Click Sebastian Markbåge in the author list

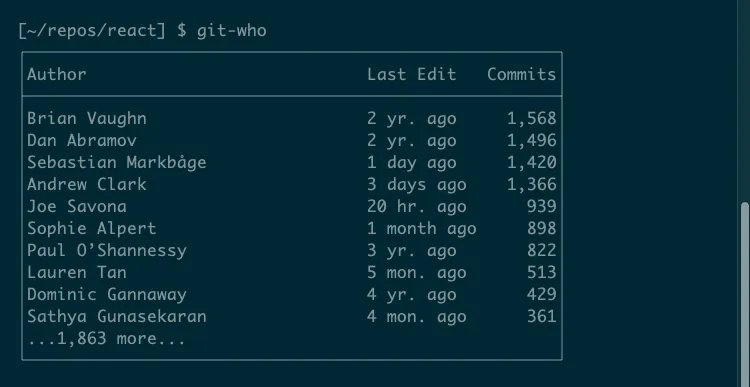point(117,163)
